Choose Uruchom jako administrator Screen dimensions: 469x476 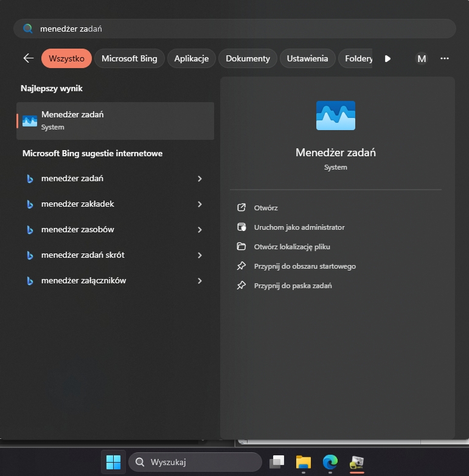[x=299, y=227]
